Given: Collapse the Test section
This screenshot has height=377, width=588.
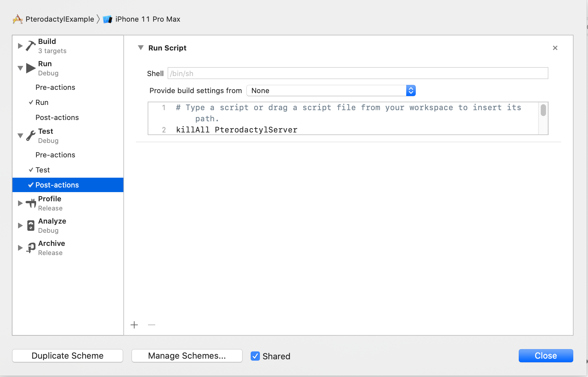Looking at the screenshot, I should point(20,136).
